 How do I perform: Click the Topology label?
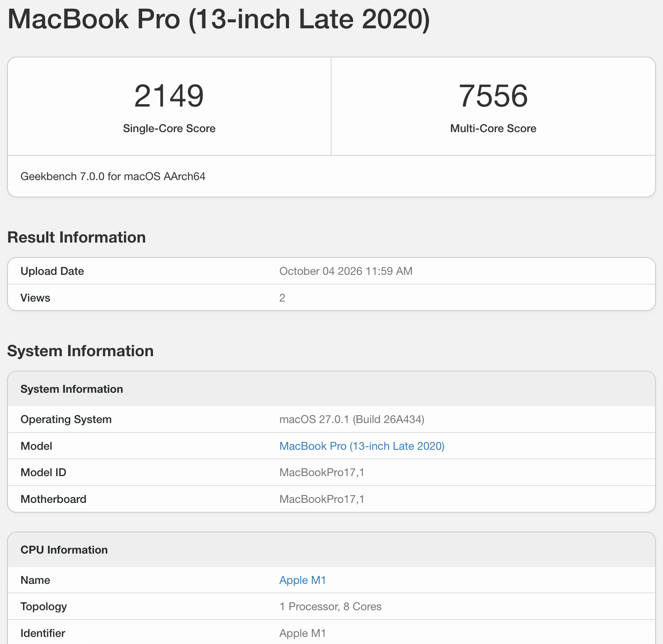tap(44, 606)
